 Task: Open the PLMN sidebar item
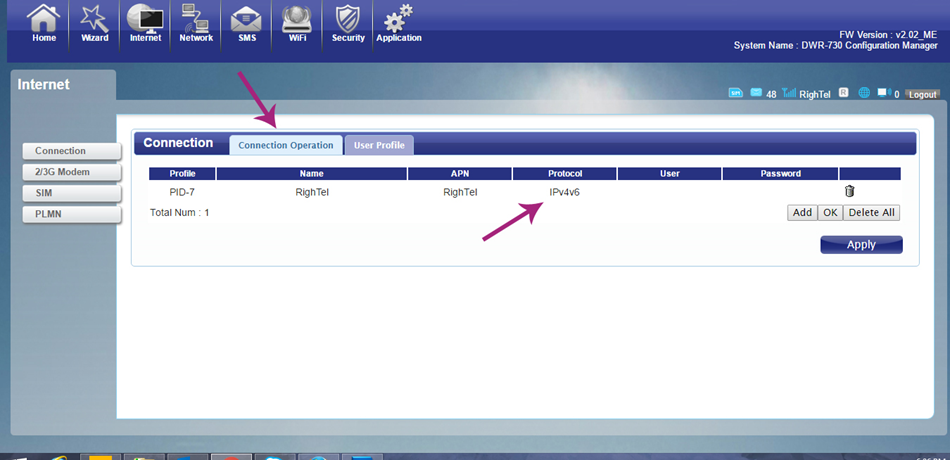(x=69, y=214)
